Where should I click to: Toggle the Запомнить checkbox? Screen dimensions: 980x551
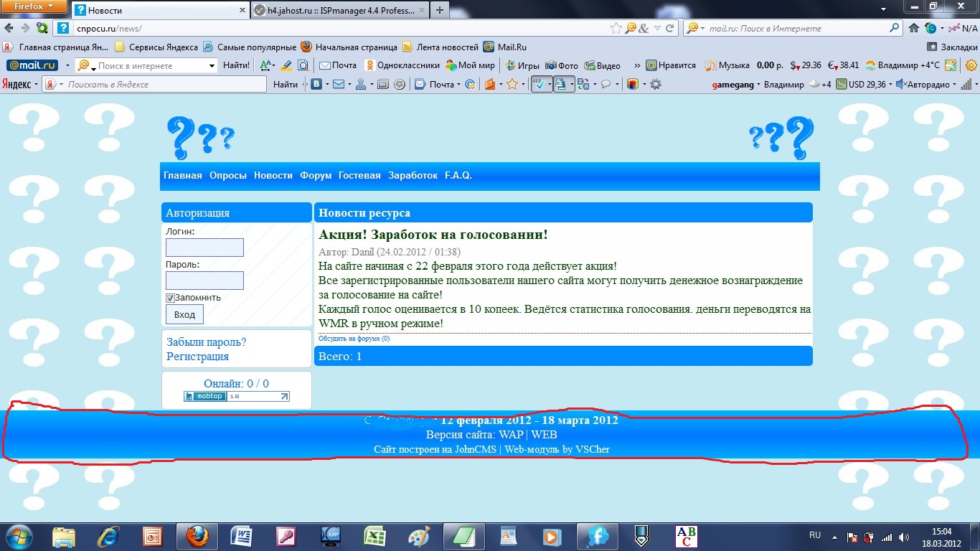[x=171, y=298]
